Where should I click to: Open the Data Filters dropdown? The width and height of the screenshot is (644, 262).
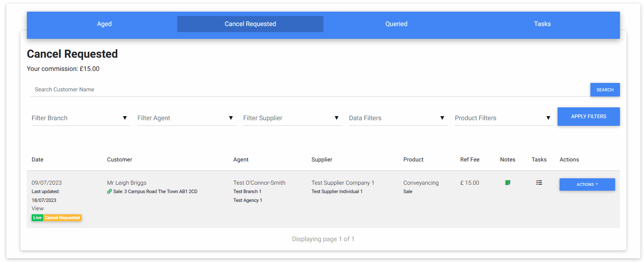[398, 118]
